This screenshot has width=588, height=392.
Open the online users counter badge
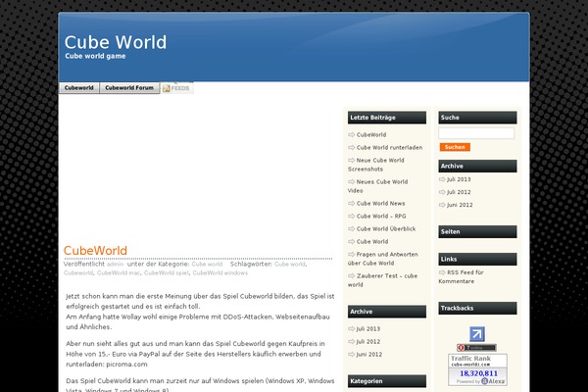pos(476,348)
